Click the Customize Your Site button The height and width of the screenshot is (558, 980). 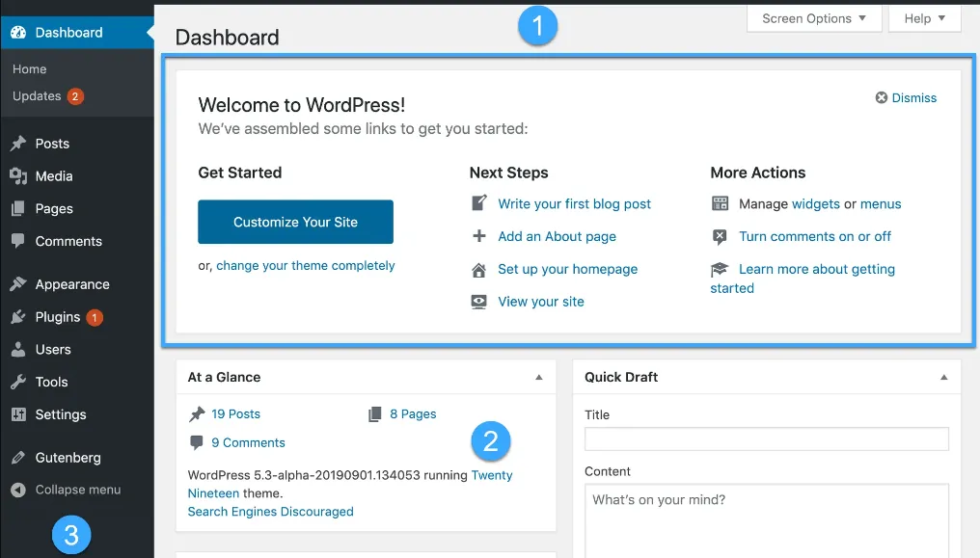295,222
